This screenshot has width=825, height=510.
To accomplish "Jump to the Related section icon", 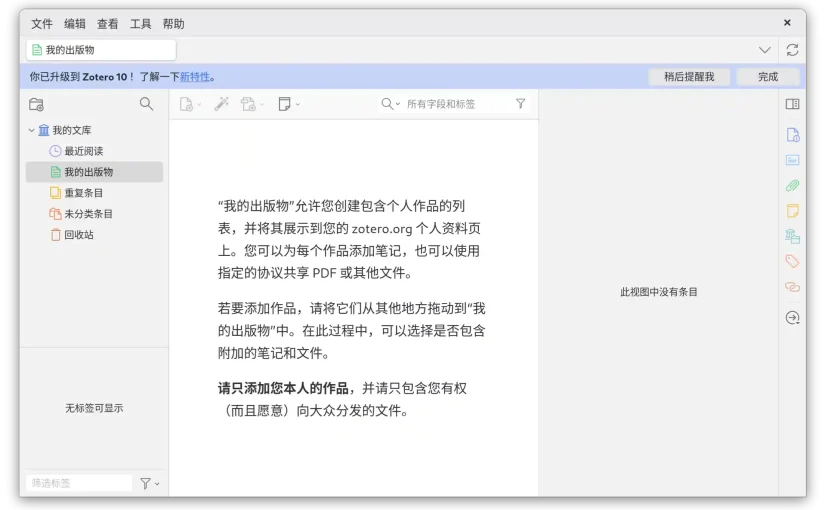I will tap(792, 287).
